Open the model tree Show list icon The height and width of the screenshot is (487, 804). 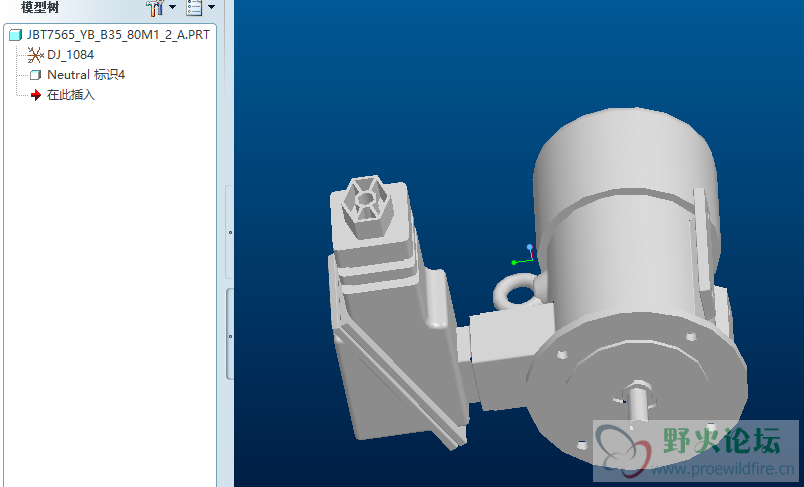(194, 7)
